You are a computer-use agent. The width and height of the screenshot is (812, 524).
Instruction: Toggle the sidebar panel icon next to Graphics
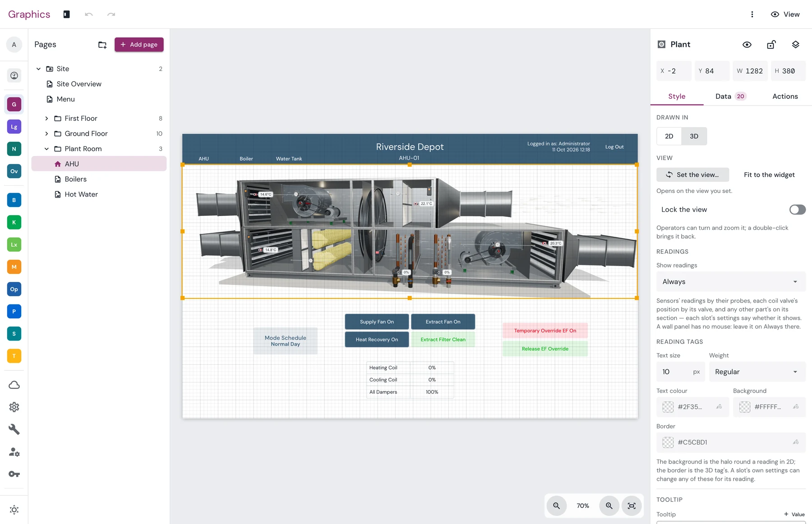pos(66,14)
